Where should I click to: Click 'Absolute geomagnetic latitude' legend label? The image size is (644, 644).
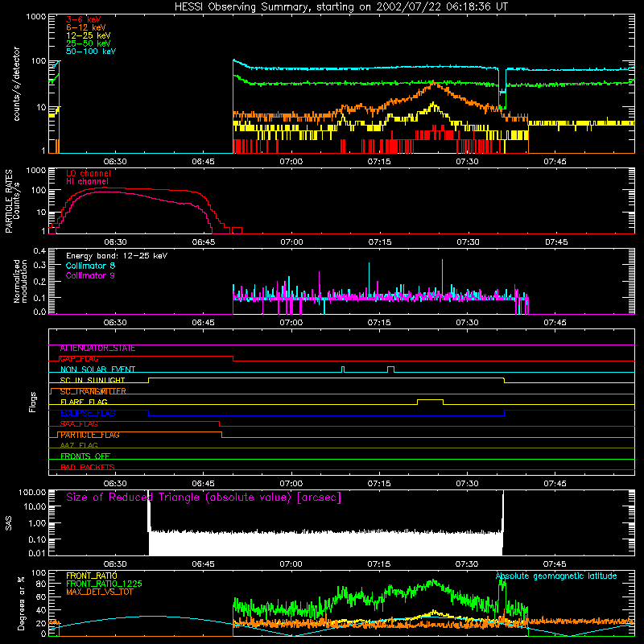point(556,576)
